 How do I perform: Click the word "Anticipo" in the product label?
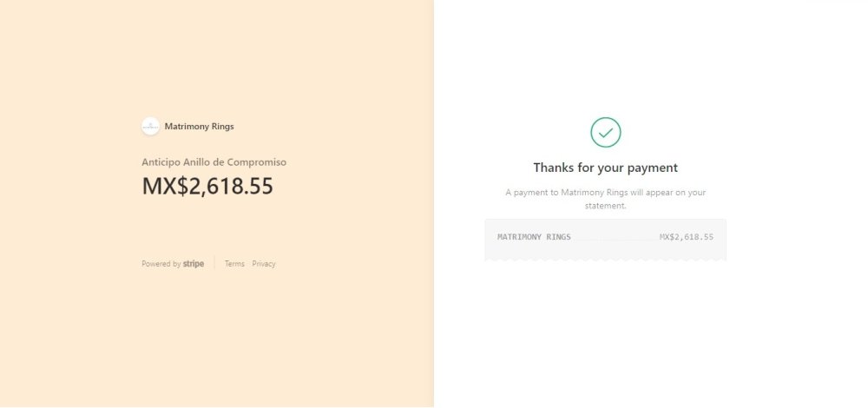(x=161, y=162)
